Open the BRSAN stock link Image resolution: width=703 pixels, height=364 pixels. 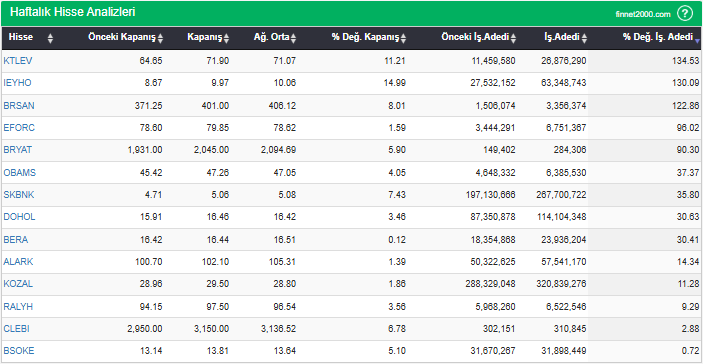click(x=19, y=106)
